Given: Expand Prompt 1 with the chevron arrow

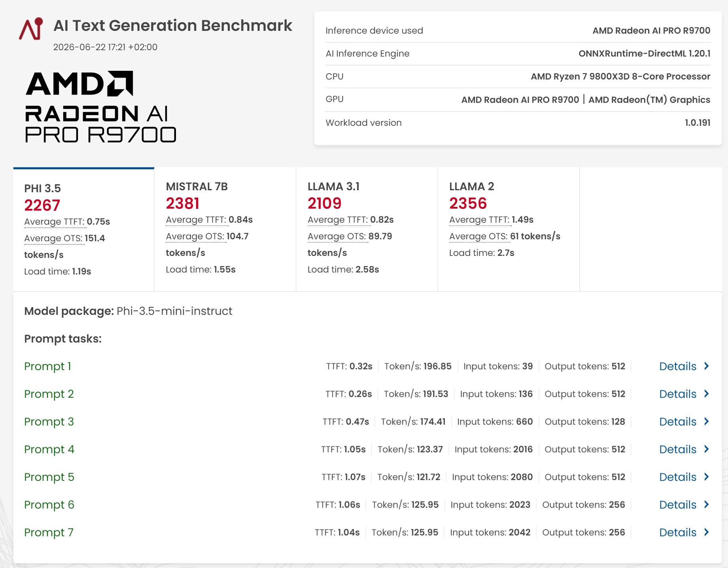Looking at the screenshot, I should point(707,366).
